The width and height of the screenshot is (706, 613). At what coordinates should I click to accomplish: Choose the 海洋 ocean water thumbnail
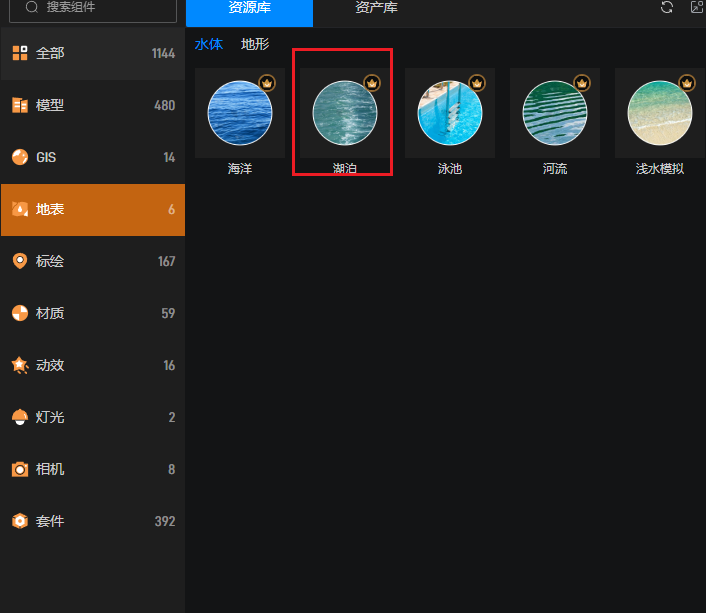click(240, 113)
